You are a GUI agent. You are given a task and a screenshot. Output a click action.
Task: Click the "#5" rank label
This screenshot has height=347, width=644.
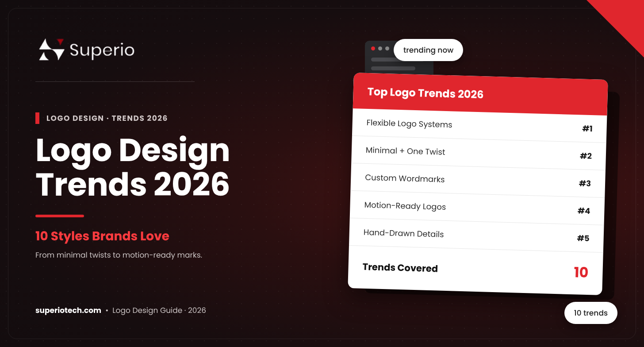click(583, 238)
